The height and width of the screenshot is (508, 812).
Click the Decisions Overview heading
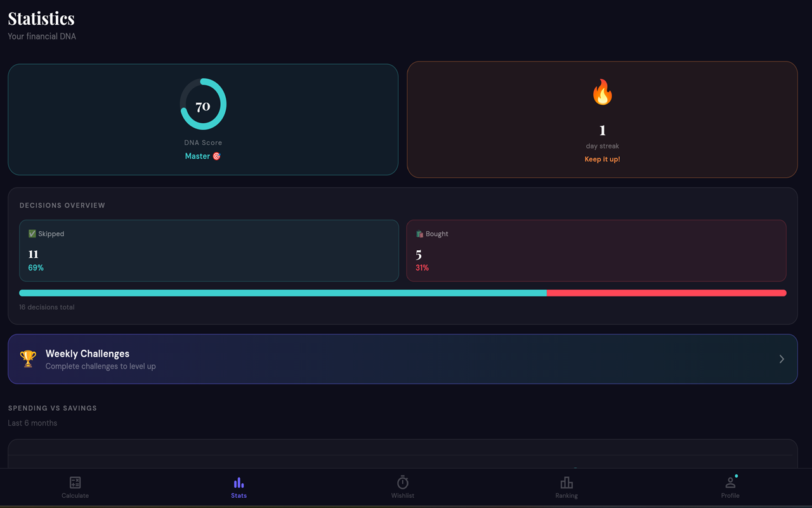click(62, 206)
